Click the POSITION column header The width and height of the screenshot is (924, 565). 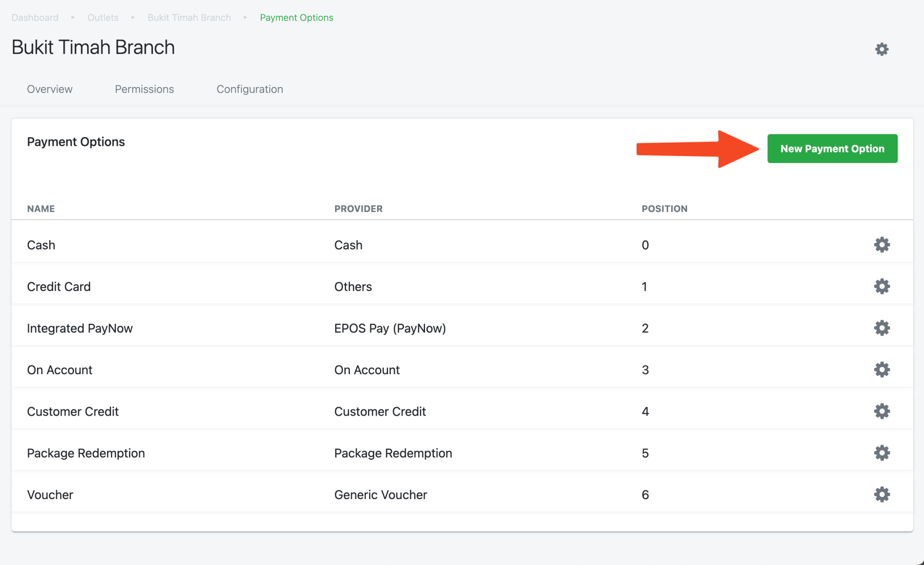[x=664, y=208]
